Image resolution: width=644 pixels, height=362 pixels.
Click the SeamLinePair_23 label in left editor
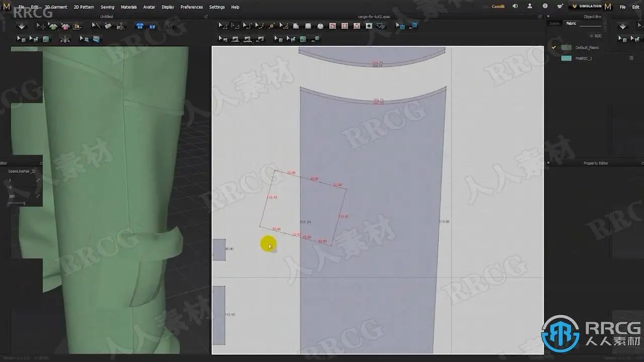[22, 171]
